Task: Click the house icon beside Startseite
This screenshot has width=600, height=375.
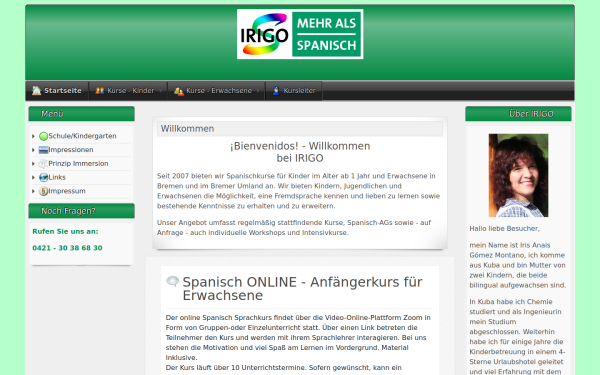Action: point(36,91)
